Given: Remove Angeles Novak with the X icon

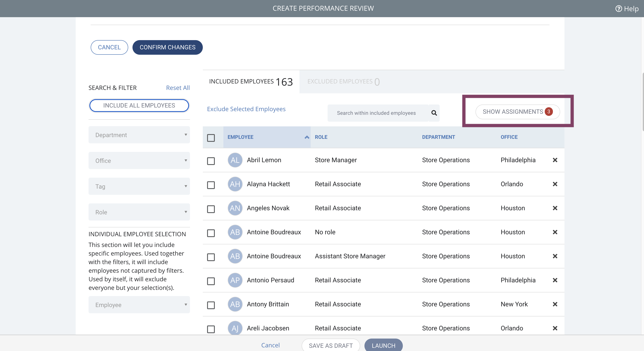Looking at the screenshot, I should 555,208.
